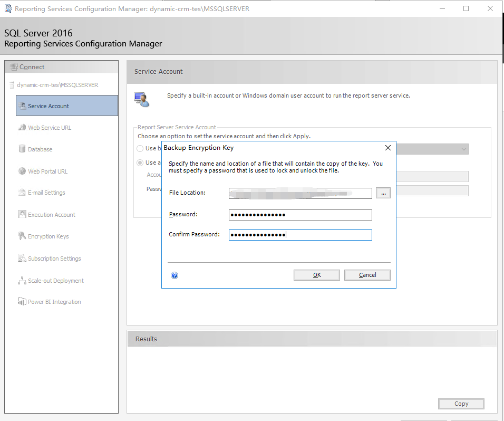Click the dynamic-crm-tes server node icon

coord(12,85)
